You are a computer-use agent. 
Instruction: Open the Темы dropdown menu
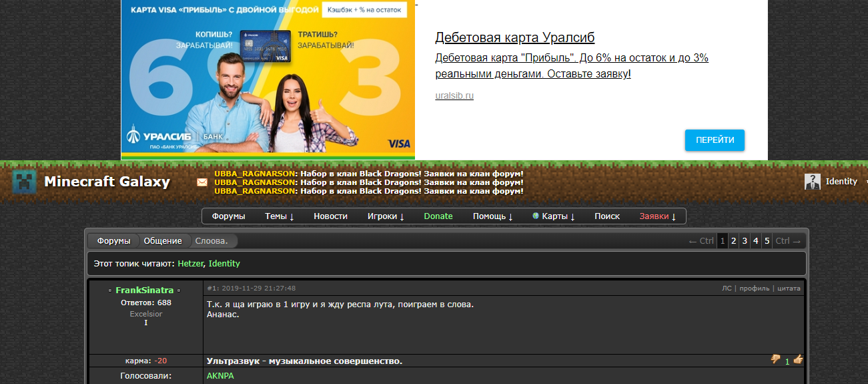280,216
